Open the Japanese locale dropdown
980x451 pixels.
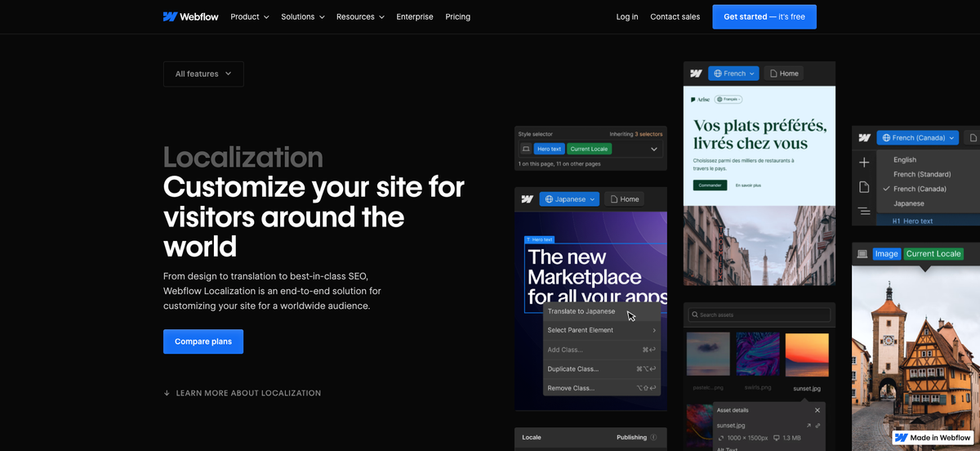569,199
